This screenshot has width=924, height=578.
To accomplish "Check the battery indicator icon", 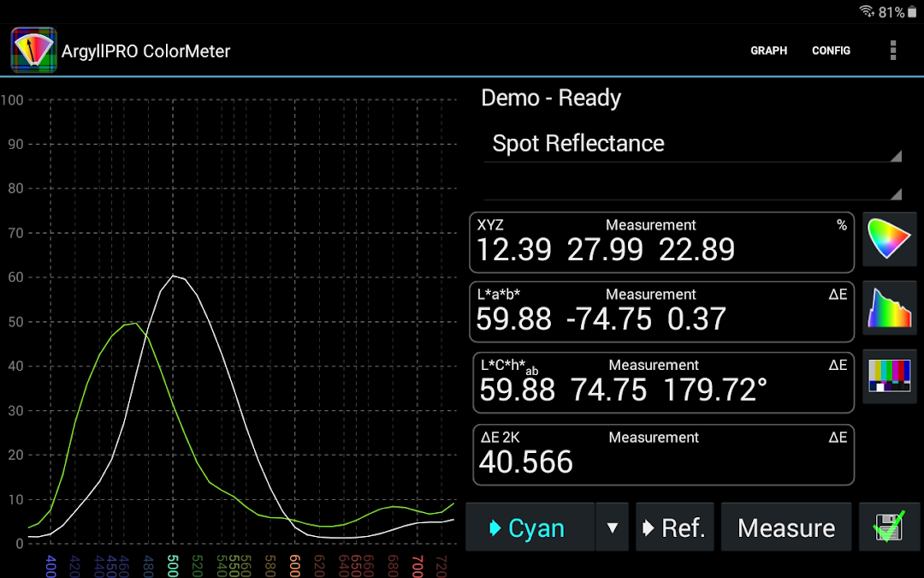I will 912,12.
